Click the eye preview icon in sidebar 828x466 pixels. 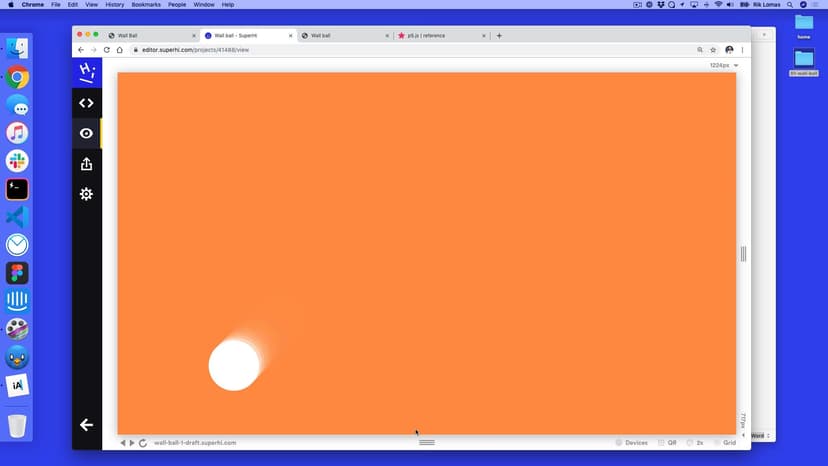[86, 133]
